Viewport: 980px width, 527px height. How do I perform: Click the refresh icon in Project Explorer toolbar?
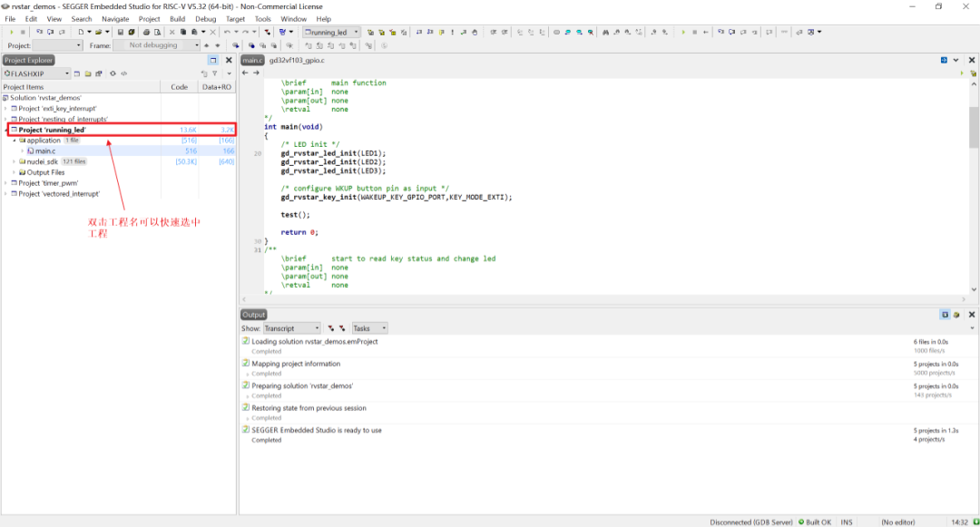[x=113, y=73]
